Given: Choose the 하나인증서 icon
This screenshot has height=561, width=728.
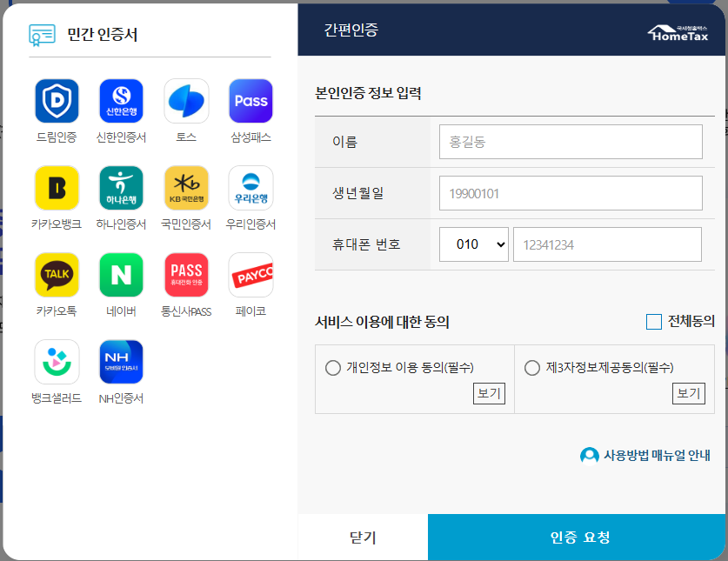Looking at the screenshot, I should click(121, 188).
